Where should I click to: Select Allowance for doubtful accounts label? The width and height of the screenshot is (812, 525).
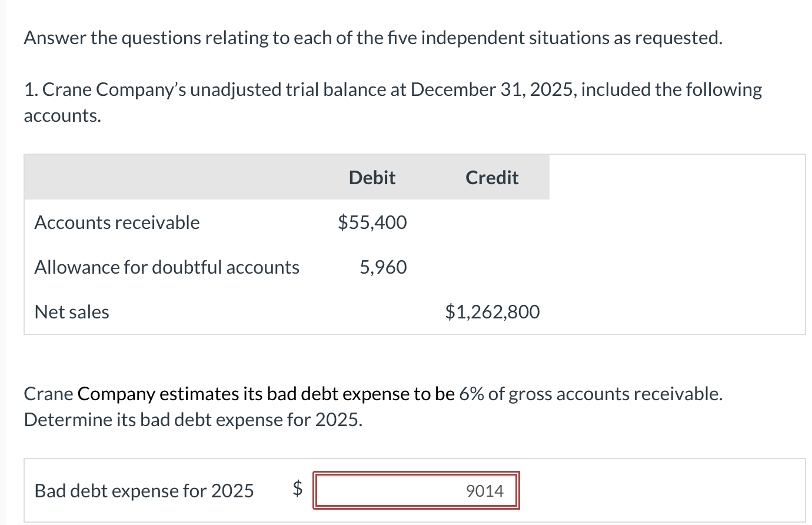tap(167, 267)
